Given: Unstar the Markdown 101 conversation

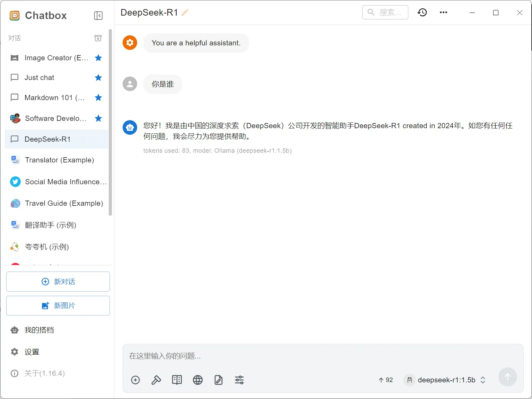Looking at the screenshot, I should click(x=98, y=98).
